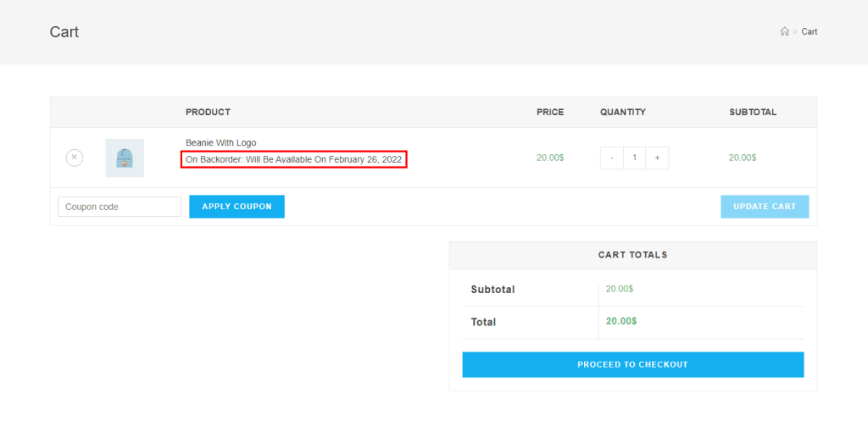Screen dimensions: 868x421
Task: Increase quantity with plus button
Action: pyautogui.click(x=657, y=158)
